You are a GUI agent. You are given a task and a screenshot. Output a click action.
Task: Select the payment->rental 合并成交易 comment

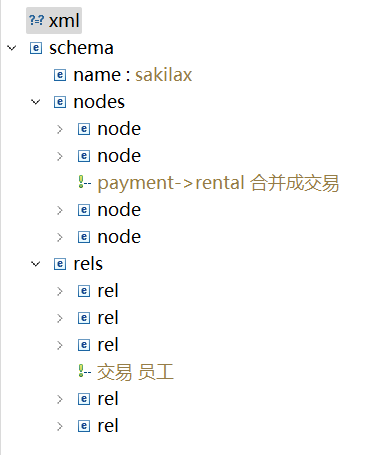(218, 183)
